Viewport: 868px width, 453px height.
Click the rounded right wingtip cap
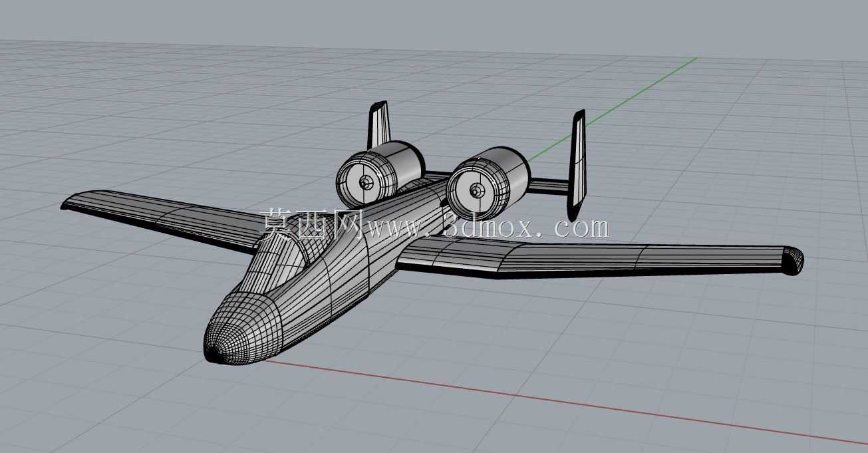[x=792, y=259]
